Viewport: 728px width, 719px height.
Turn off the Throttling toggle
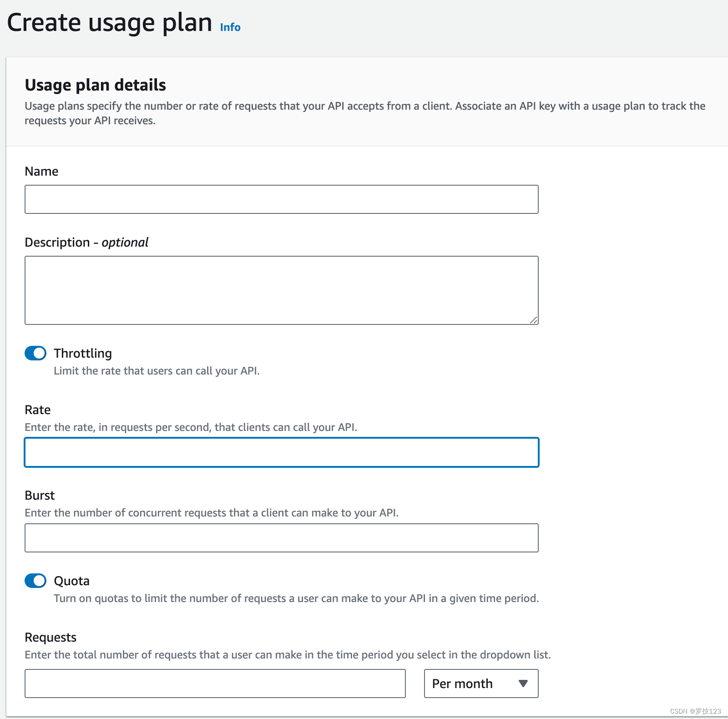(35, 353)
